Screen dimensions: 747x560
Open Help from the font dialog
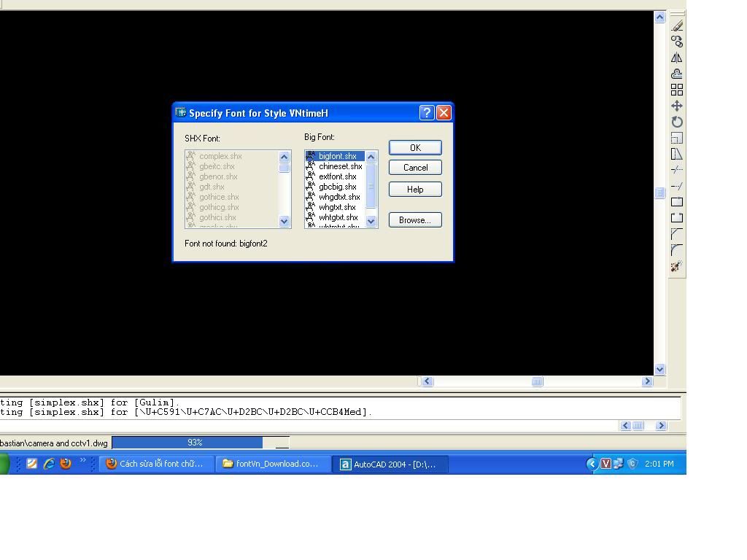[x=415, y=190]
